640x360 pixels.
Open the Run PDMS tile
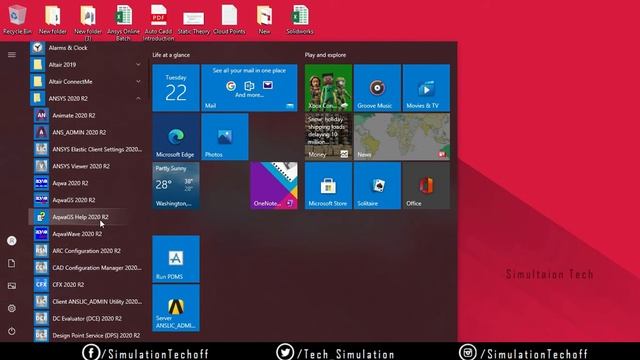[176, 259]
